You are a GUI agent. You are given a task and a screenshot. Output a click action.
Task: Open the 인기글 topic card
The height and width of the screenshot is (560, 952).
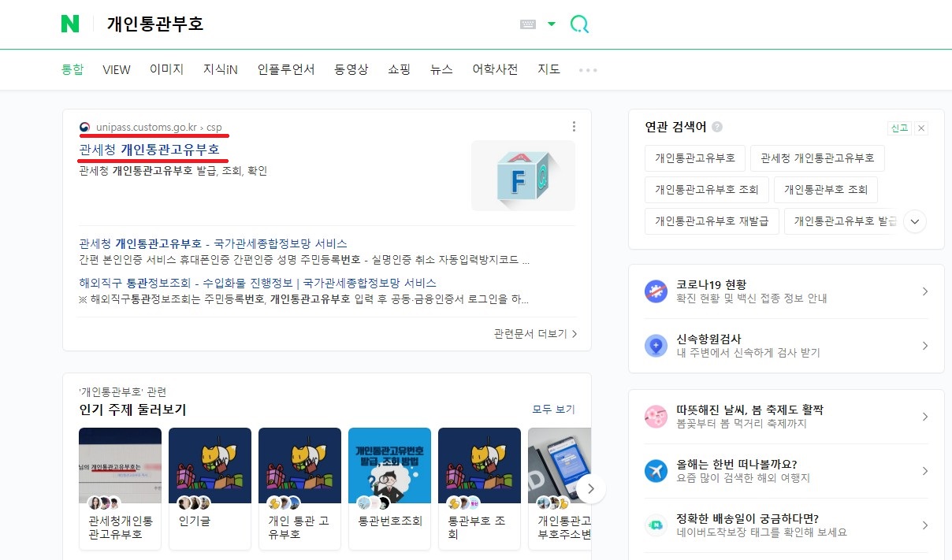tap(210, 488)
